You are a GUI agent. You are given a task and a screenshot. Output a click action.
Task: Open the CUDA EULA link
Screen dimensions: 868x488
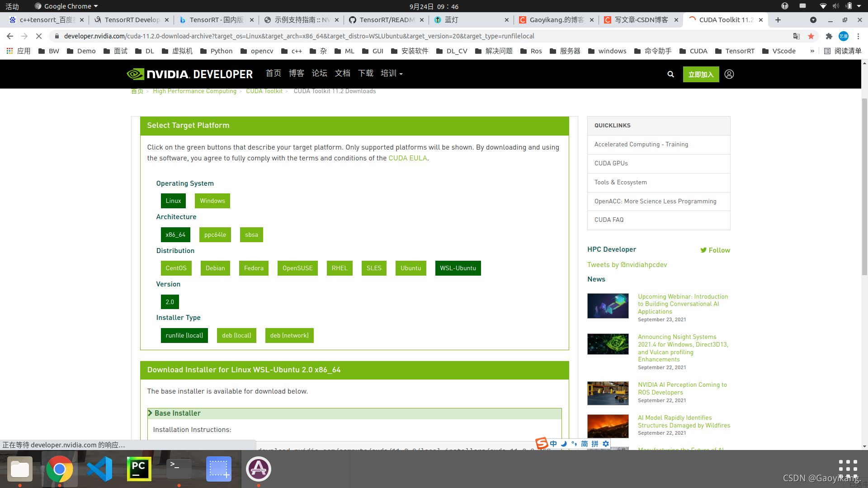click(x=407, y=158)
